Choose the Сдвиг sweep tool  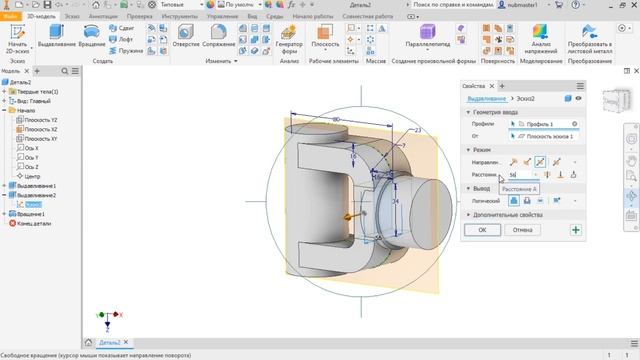[122, 28]
